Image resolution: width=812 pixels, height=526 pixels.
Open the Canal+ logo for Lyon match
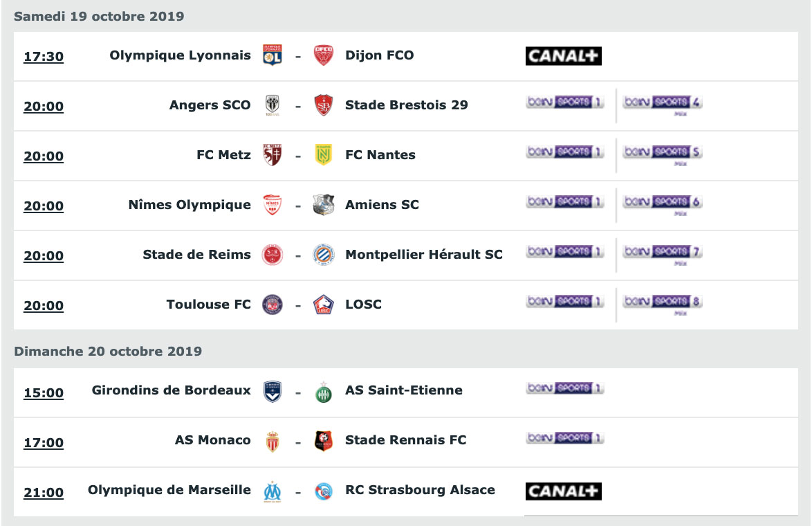point(564,56)
